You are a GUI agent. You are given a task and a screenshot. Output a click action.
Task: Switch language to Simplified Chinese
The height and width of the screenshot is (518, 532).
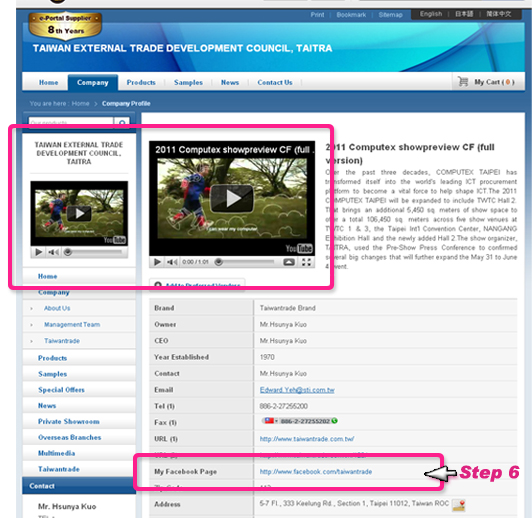coord(499,14)
